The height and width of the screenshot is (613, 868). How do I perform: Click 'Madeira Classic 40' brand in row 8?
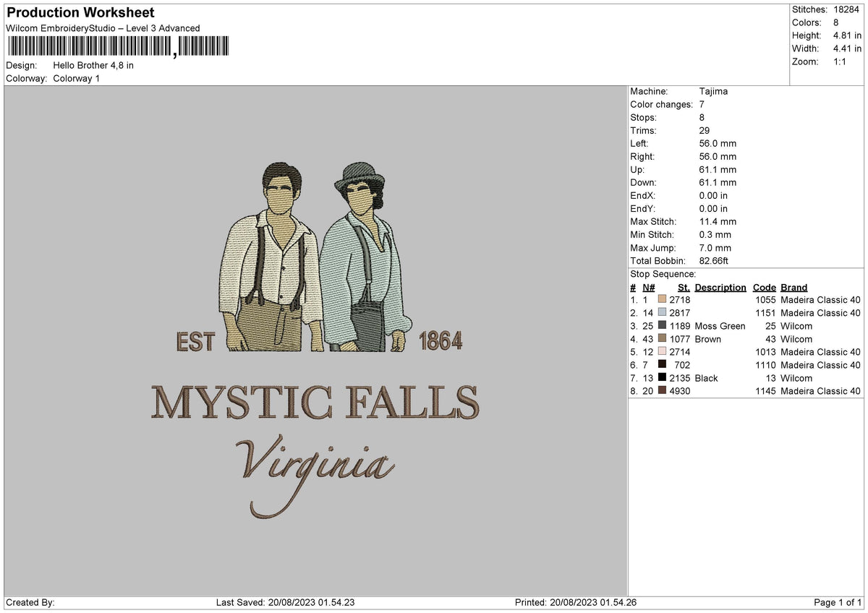pos(821,391)
